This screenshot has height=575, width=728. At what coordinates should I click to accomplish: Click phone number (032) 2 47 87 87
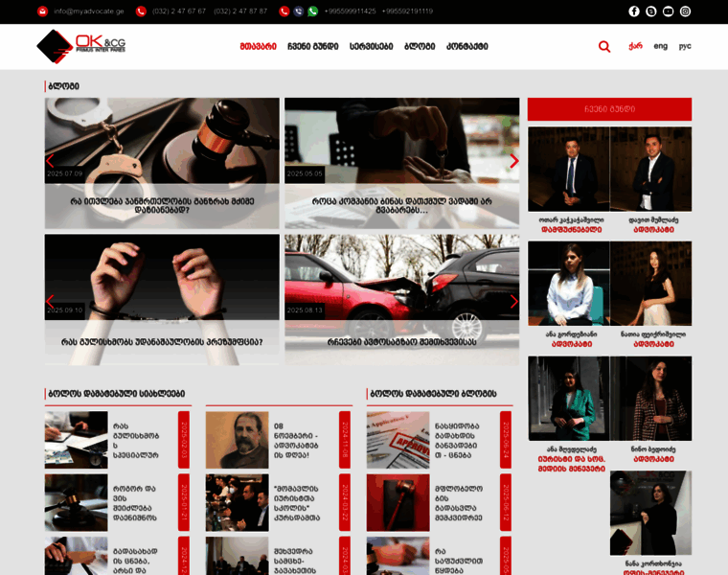click(x=240, y=11)
